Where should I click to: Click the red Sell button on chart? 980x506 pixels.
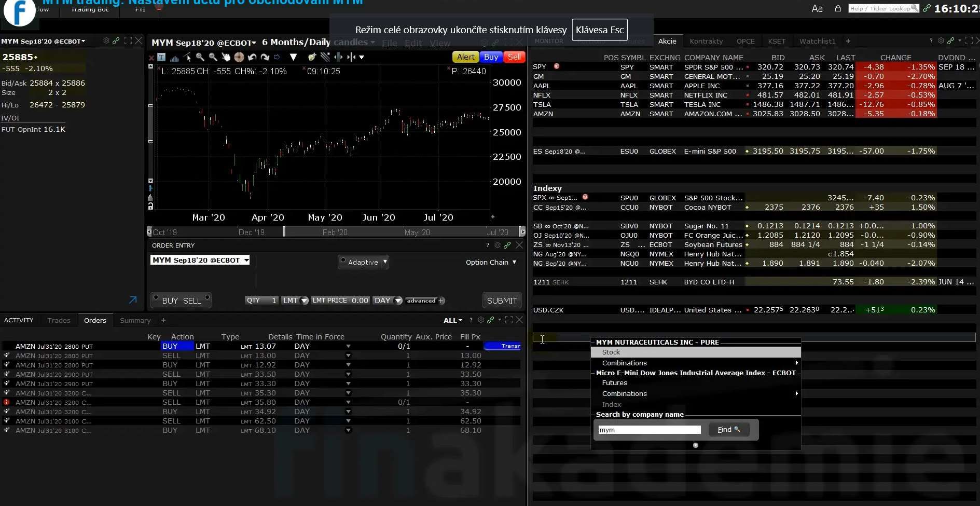pos(514,57)
